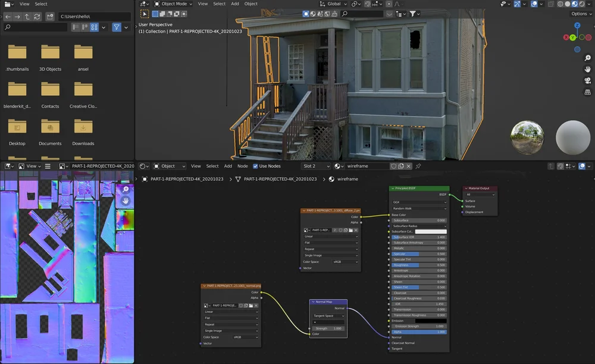
Task: Open the Node menu in the shader editor
Action: click(242, 166)
